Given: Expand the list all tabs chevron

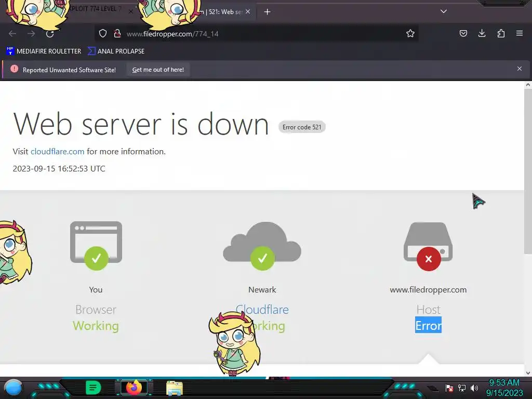Looking at the screenshot, I should click(x=444, y=11).
